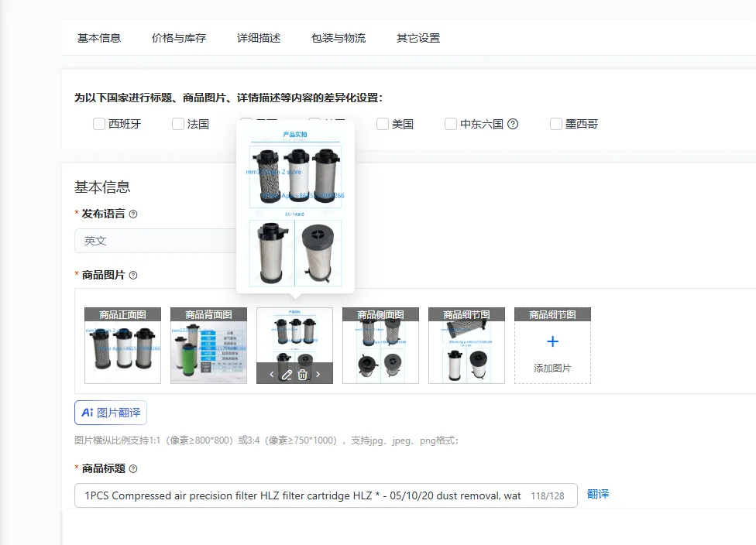Switch to the 价格与库存 tab

(179, 38)
